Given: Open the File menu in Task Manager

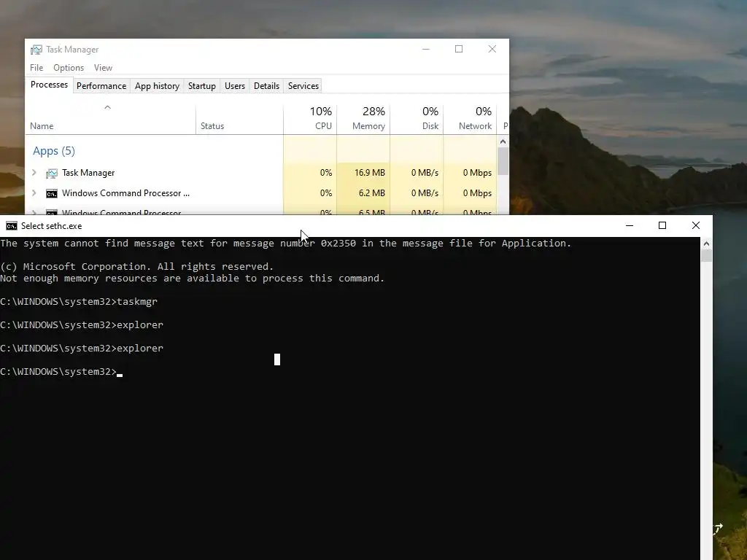Looking at the screenshot, I should click(36, 68).
